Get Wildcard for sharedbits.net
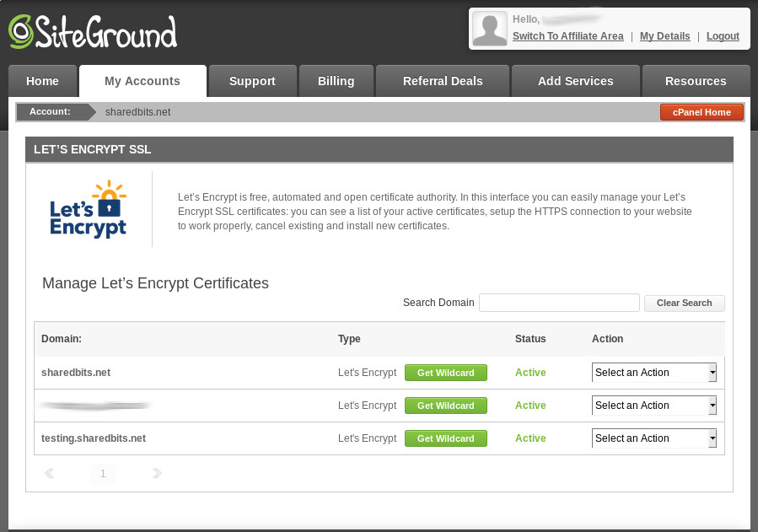758x532 pixels. [446, 373]
